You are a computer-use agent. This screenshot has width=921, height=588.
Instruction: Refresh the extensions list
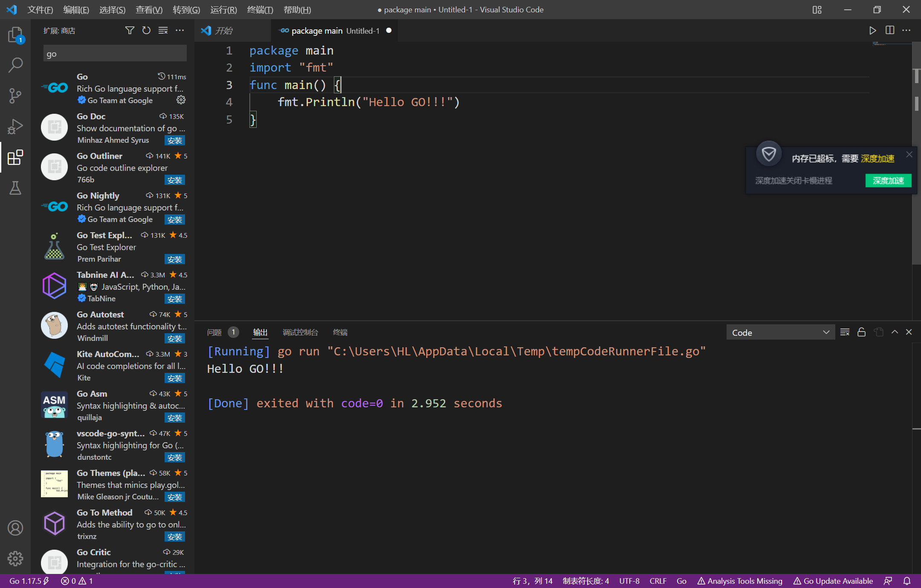pos(146,30)
